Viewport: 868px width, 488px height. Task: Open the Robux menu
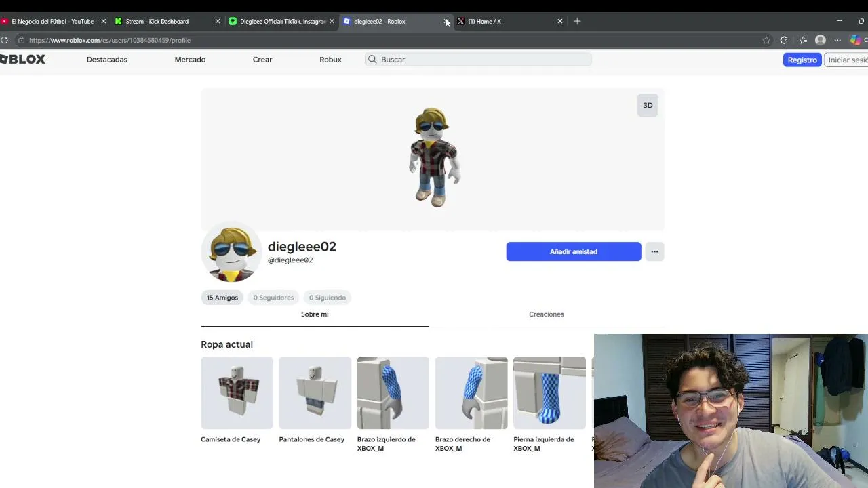coord(330,60)
